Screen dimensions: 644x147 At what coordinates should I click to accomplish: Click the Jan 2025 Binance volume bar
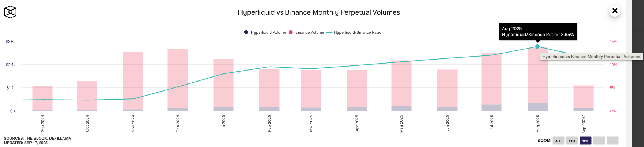pos(223,83)
